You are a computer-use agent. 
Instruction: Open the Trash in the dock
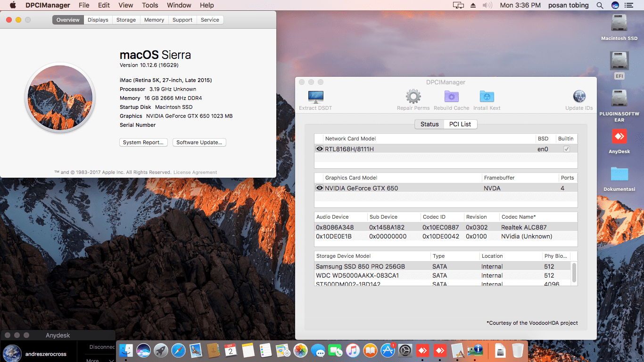click(518, 350)
